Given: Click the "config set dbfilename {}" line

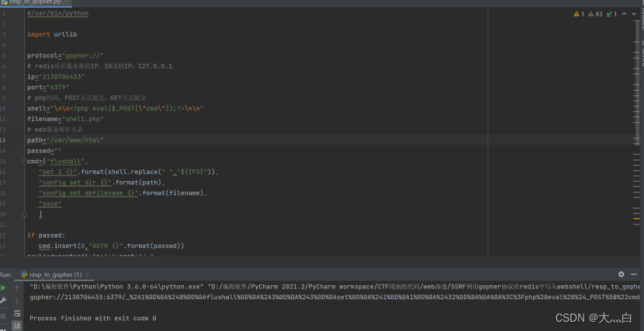Looking at the screenshot, I should (x=123, y=193).
